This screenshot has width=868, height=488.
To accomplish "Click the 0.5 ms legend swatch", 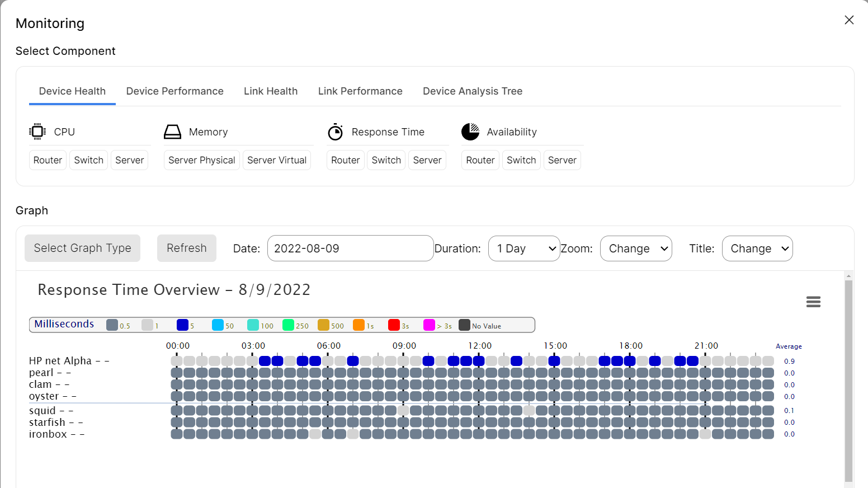I will 112,325.
